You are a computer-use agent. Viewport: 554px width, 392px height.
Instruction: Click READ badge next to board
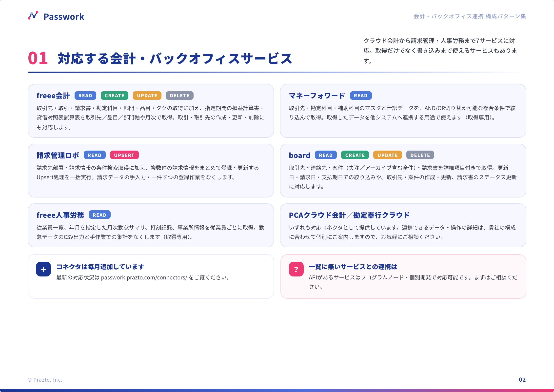pyautogui.click(x=326, y=155)
